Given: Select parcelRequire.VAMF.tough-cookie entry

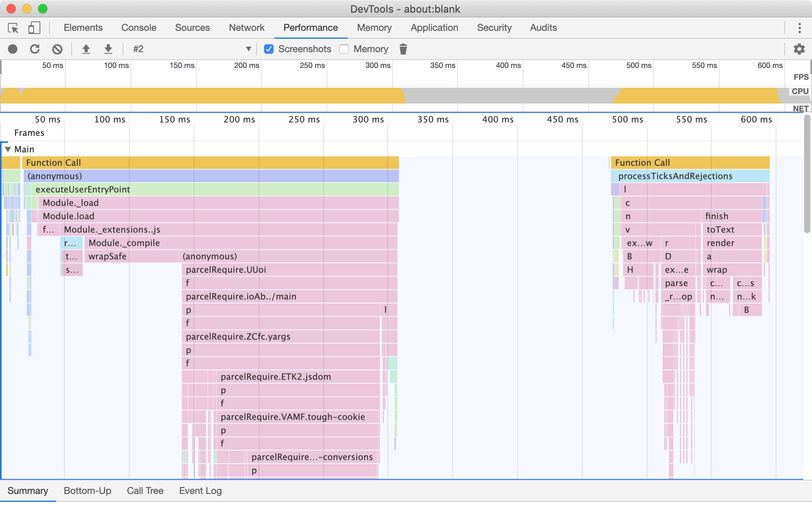Looking at the screenshot, I should pos(297,417).
